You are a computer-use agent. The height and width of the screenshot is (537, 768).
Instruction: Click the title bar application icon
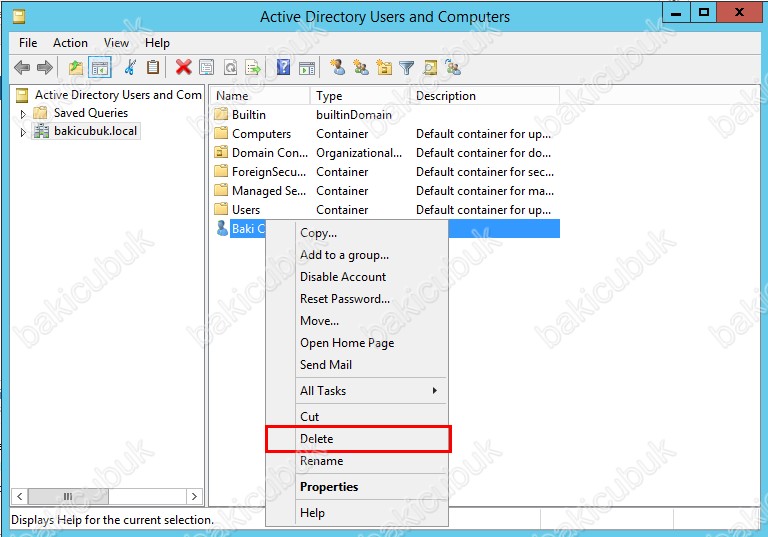(19, 17)
